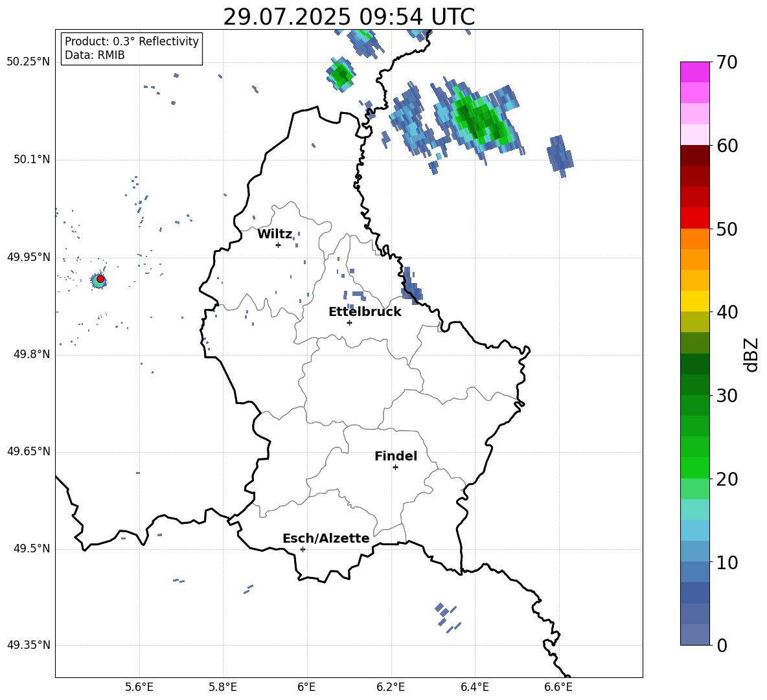Click the Findel station label
Image resolution: width=767 pixels, height=700 pixels.
coord(396,456)
